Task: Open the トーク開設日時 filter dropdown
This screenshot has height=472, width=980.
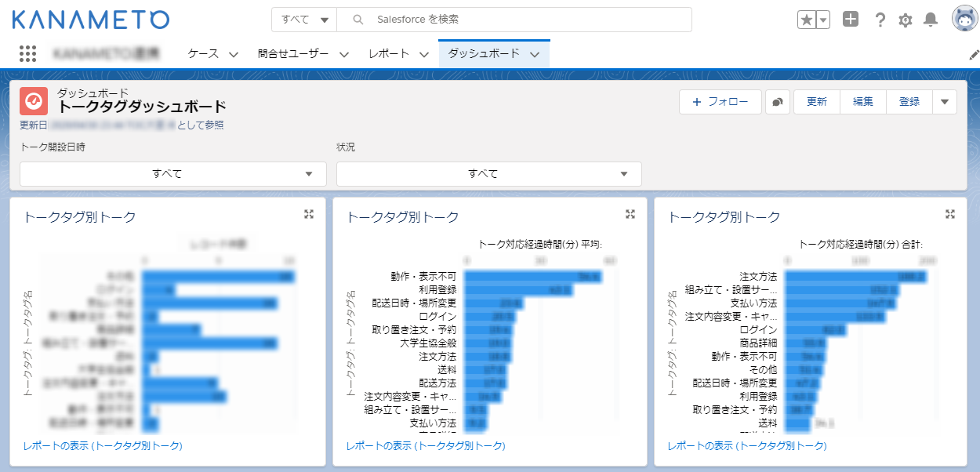Action: (172, 173)
